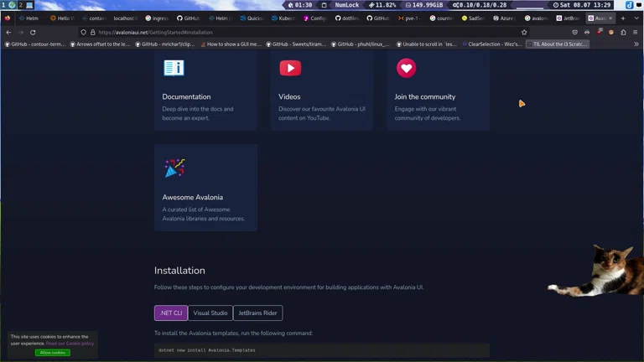
Task: Click the heart community icon
Action: click(406, 68)
